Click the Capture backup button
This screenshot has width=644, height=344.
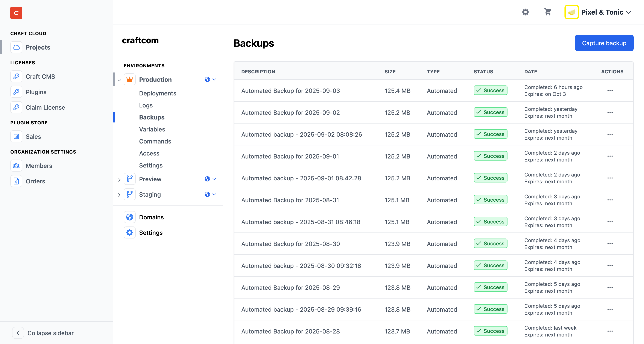coord(604,43)
